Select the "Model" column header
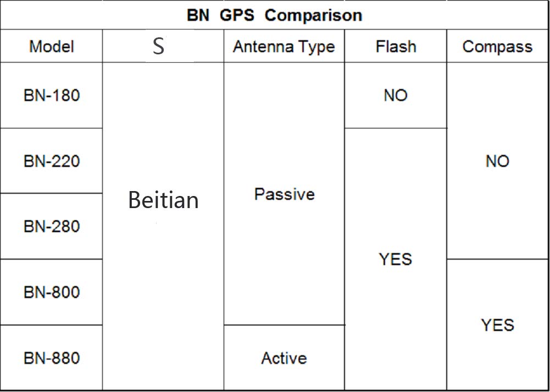 point(52,46)
